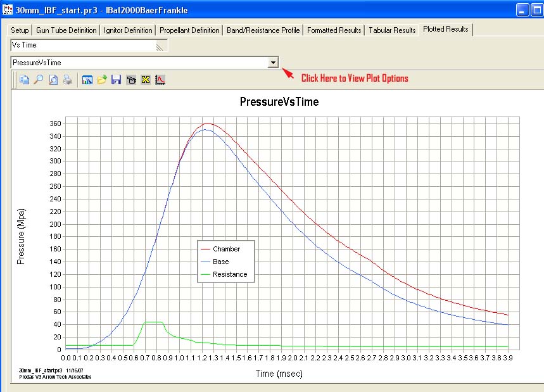This screenshot has width=544, height=392.
Task: Click the Chamber legend entry
Action: pos(226,249)
